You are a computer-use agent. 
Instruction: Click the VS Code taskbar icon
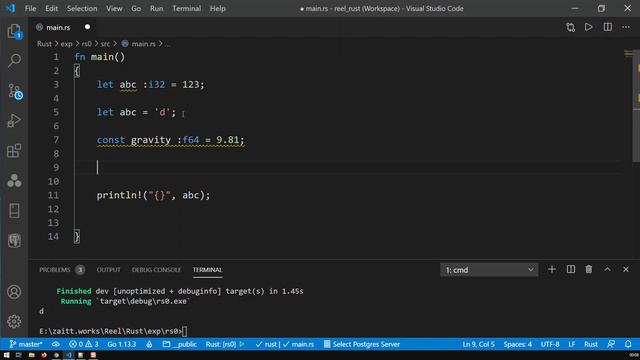coord(69,355)
